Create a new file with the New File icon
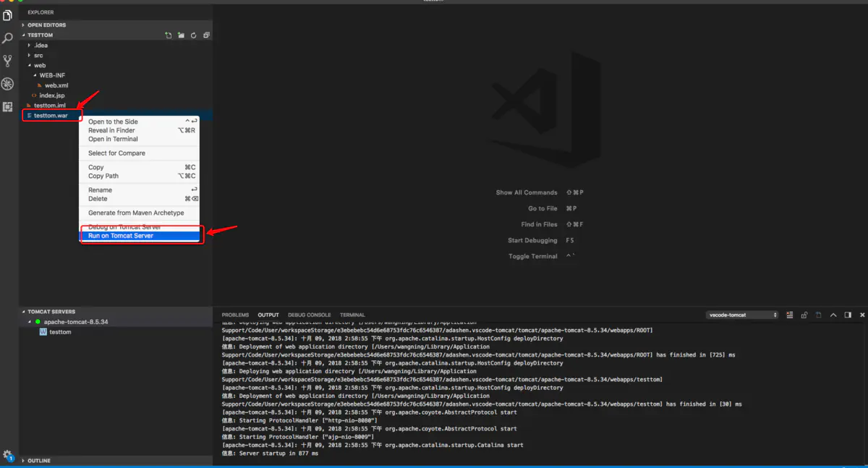Viewport: 868px width, 468px height. point(169,34)
